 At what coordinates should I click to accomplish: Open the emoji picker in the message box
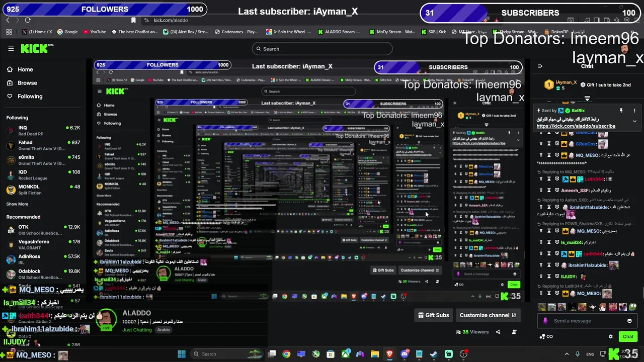click(x=629, y=321)
